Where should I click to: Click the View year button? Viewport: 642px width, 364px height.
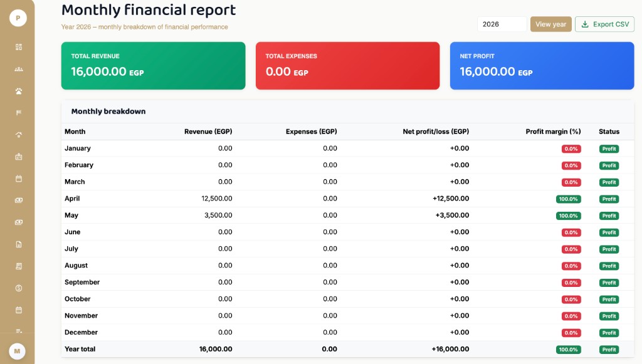pyautogui.click(x=550, y=24)
